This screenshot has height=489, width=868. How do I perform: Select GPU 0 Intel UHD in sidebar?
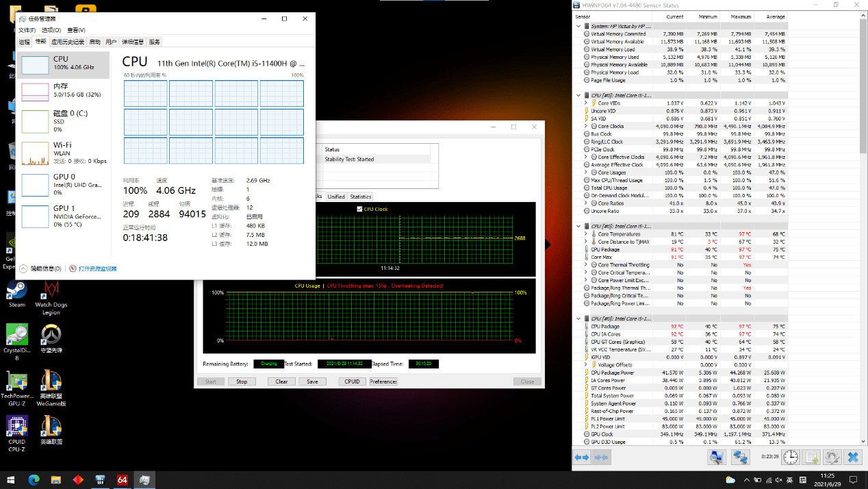pos(62,184)
